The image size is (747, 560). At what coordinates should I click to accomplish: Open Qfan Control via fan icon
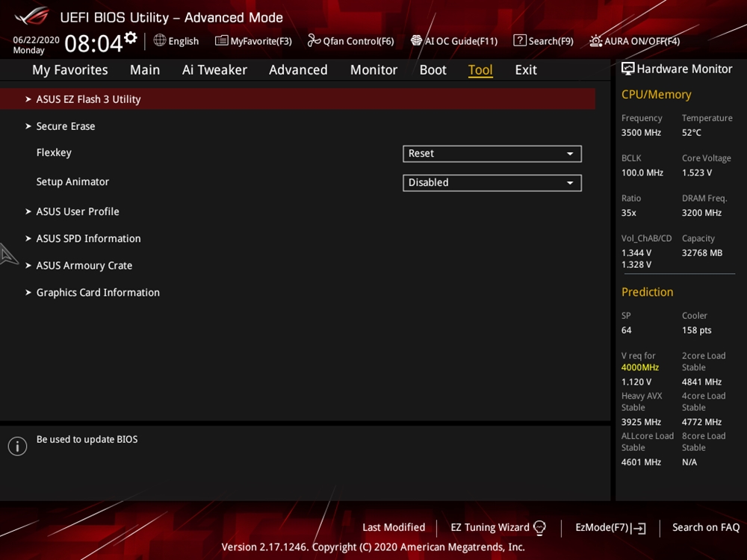click(x=314, y=40)
